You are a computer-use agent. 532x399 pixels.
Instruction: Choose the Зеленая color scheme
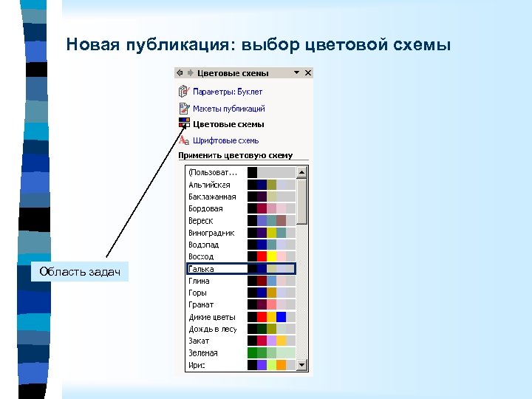point(241,353)
